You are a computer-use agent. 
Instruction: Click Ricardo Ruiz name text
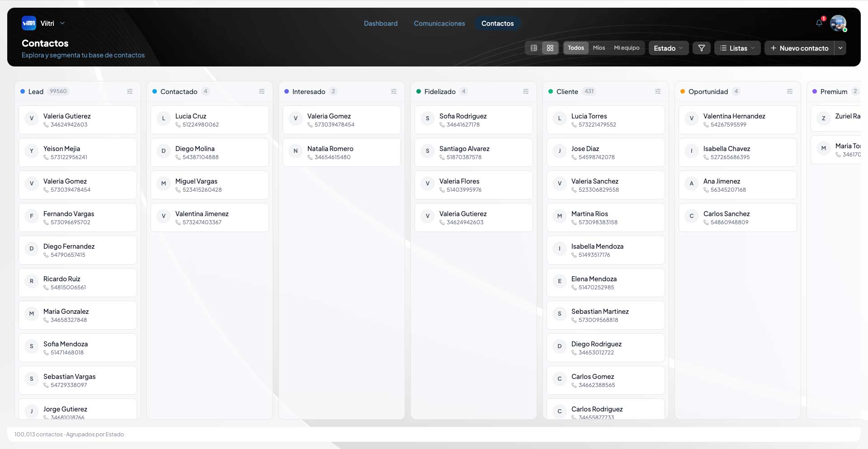(62, 279)
